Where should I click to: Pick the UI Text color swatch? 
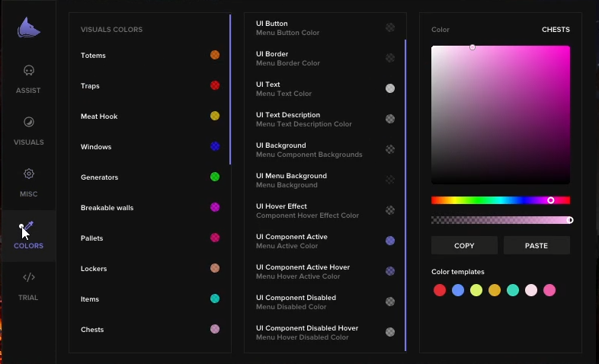coord(390,88)
